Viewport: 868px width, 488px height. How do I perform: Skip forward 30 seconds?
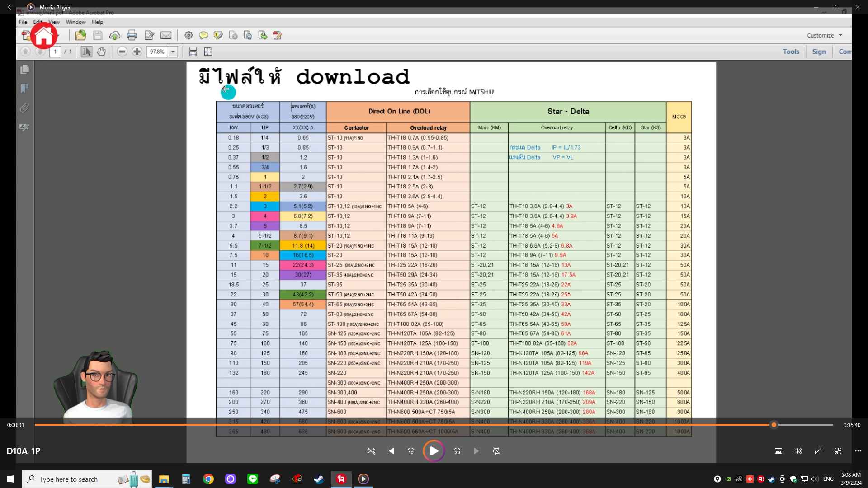pyautogui.click(x=457, y=451)
